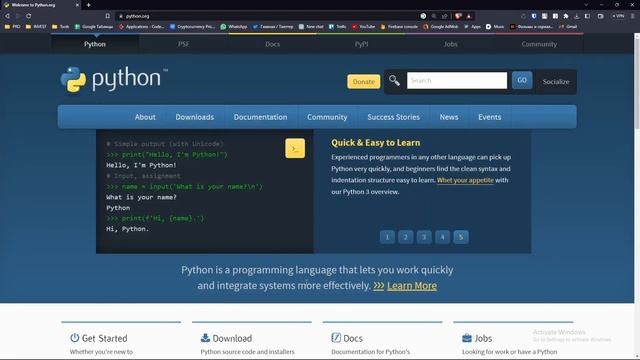This screenshot has height=360, width=640.
Task: Follow the Whet your appetite link
Action: click(465, 180)
